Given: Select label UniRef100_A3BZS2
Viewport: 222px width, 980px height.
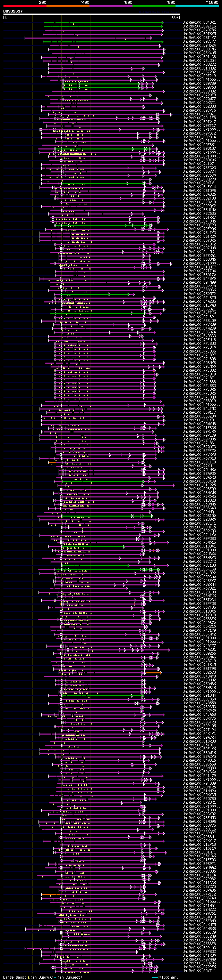Looking at the screenshot, I should click(x=199, y=64).
